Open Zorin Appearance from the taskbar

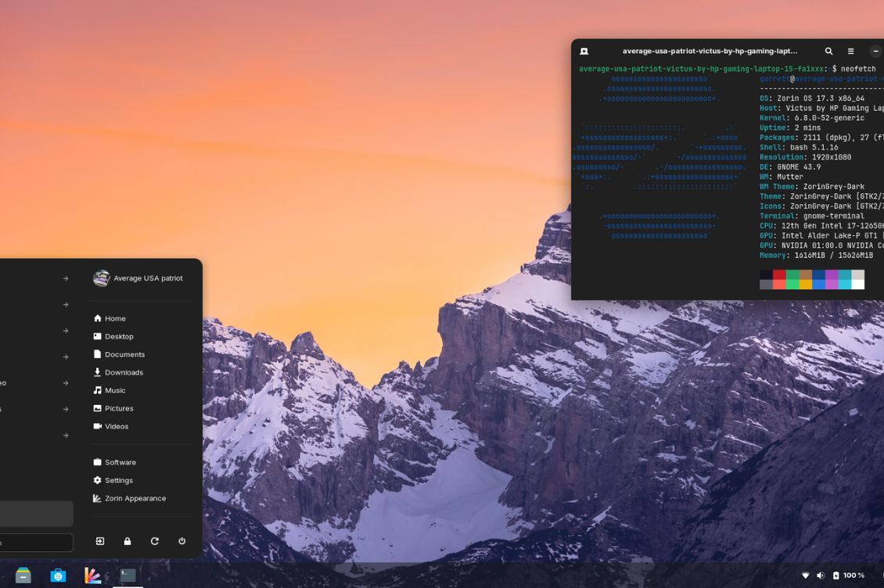[x=92, y=575]
